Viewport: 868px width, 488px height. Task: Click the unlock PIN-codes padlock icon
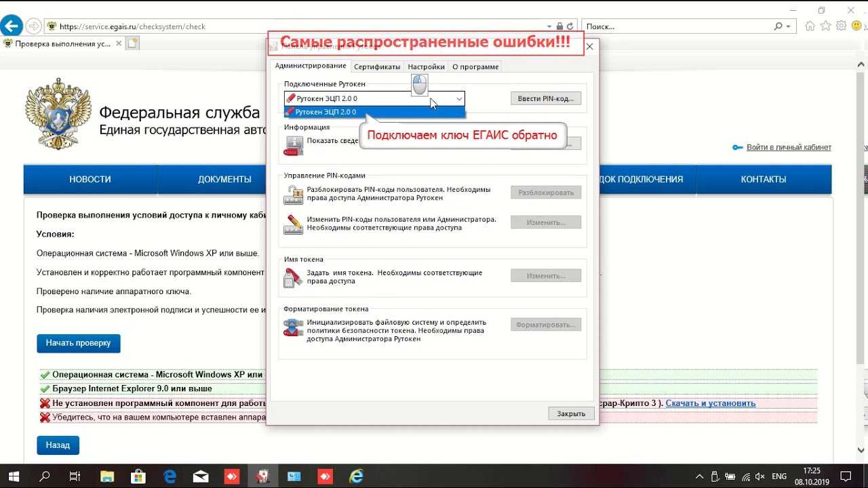coord(294,195)
